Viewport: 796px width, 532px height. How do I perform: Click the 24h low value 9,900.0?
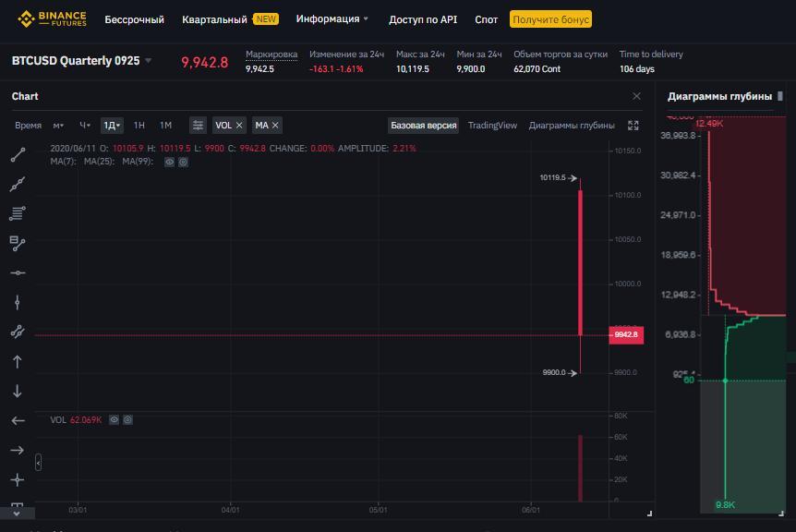(x=471, y=69)
